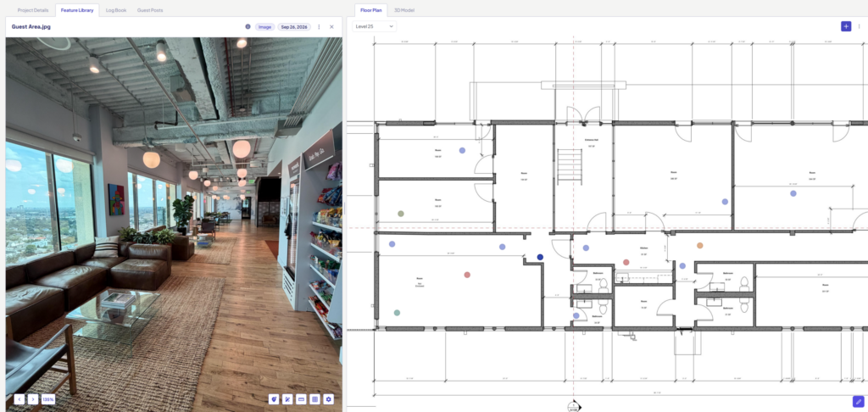Click the Entrance Hall label on plan
This screenshot has width=868, height=412.
coord(591,140)
